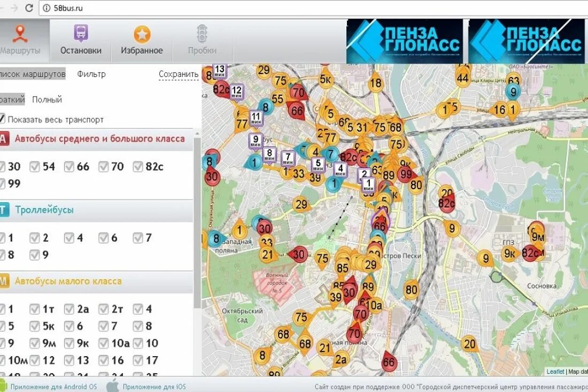Click the 5 мин stop marker
588x392 pixels.
click(x=318, y=165)
